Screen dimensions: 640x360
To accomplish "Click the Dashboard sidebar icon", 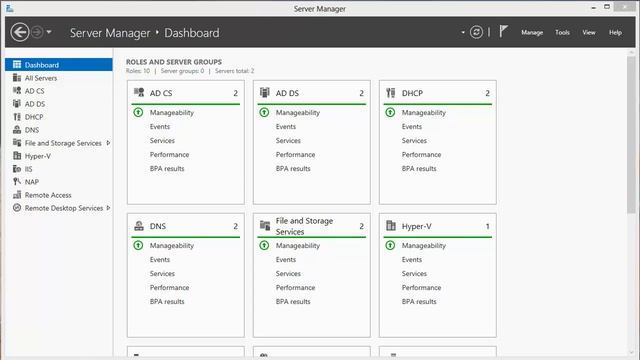I will point(17,64).
